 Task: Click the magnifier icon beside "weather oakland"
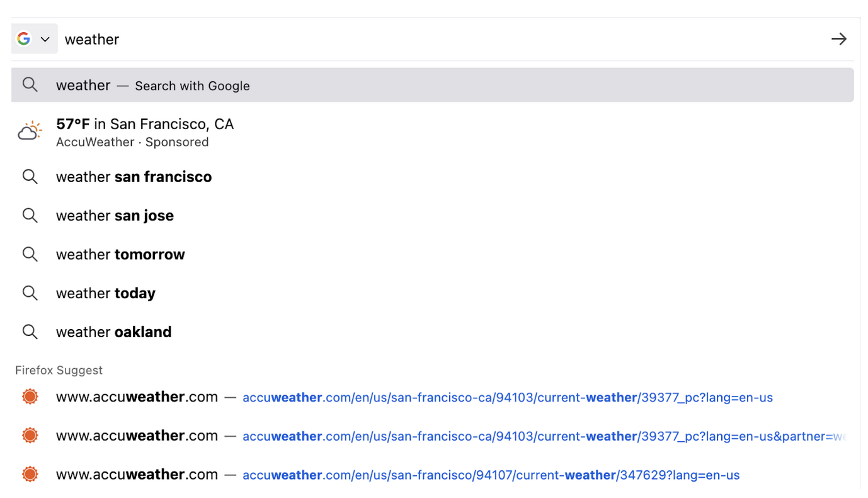(30, 332)
